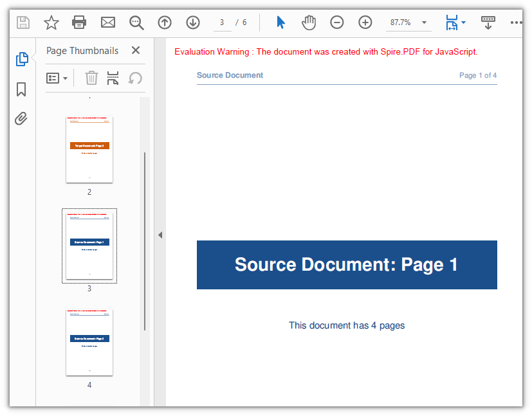Image resolution: width=532 pixels, height=416 pixels.
Task: Open the Find text magnifier tool
Action: 136,23
